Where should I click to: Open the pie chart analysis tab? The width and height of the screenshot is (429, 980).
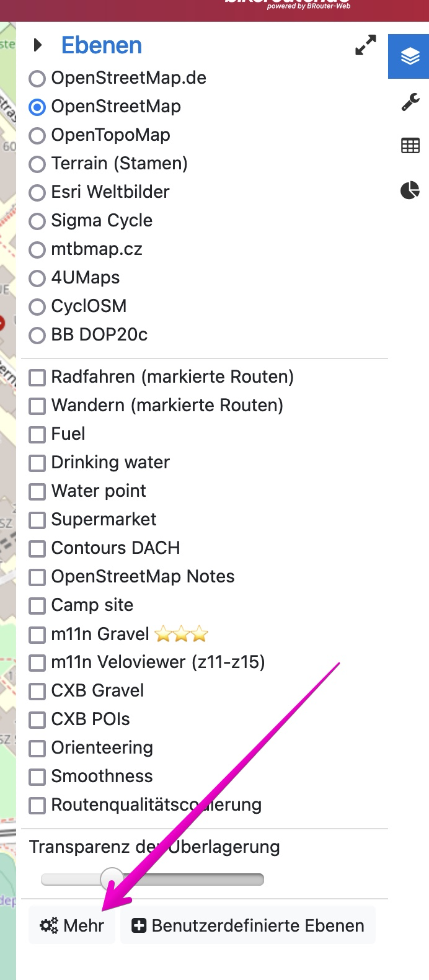410,190
